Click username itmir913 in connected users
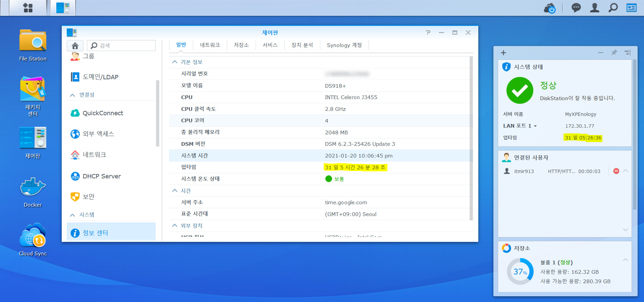 click(x=524, y=171)
